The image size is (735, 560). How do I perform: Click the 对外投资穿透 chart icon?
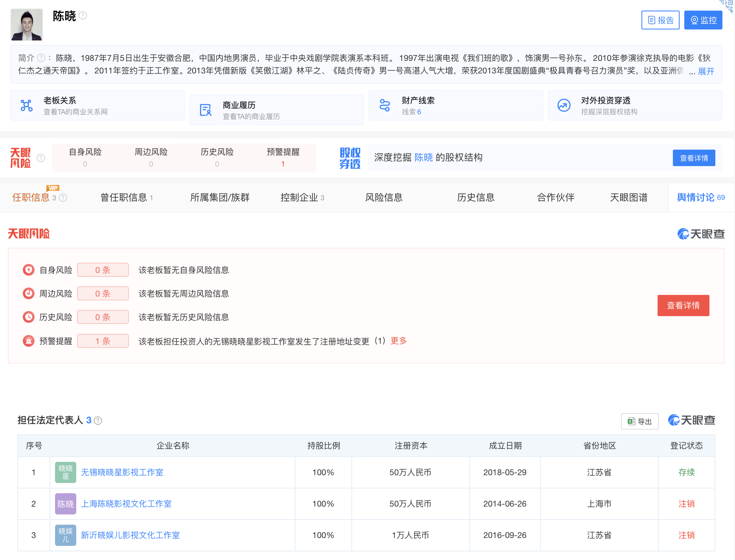(564, 106)
